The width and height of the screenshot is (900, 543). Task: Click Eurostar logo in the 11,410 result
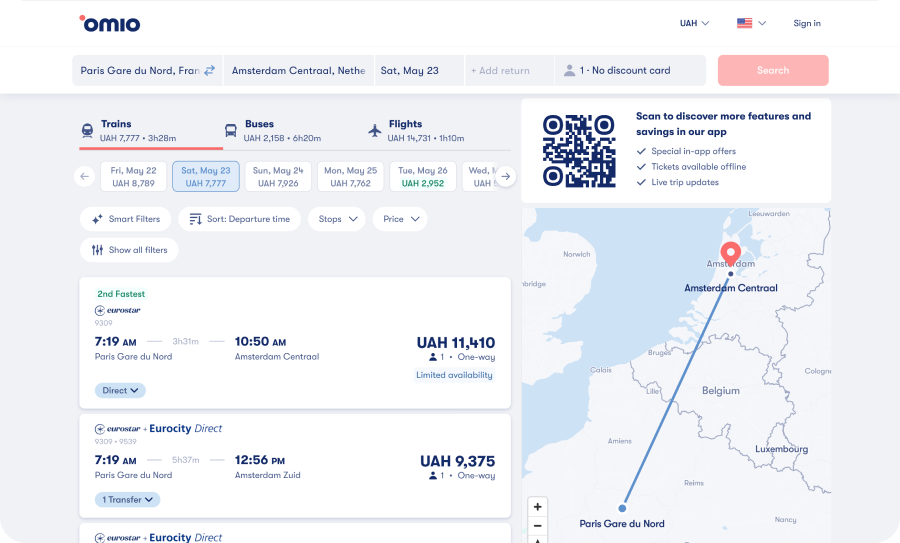click(118, 310)
